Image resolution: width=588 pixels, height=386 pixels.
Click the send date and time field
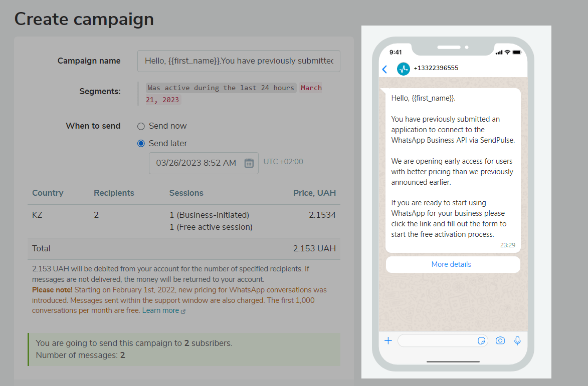pos(196,163)
